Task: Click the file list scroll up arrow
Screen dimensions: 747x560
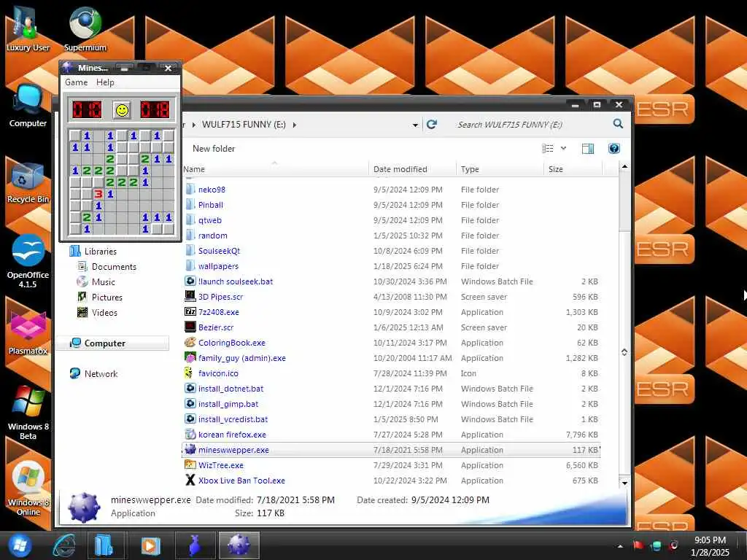Action: click(x=624, y=167)
